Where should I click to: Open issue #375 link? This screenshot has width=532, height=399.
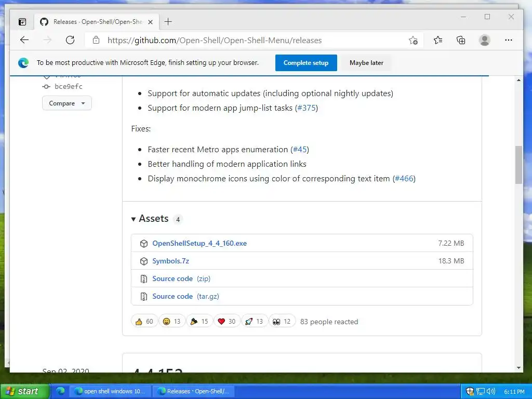coord(307,108)
